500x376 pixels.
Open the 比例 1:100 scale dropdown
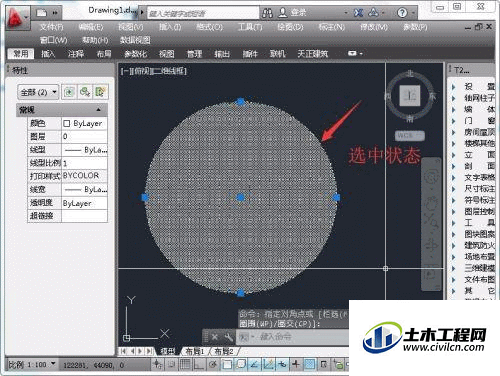click(32, 364)
